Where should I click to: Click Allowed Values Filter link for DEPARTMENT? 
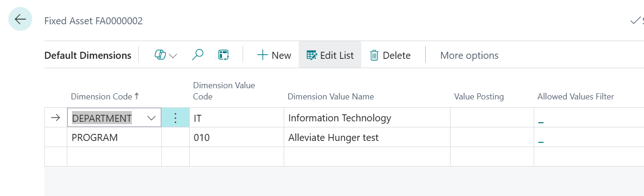click(541, 120)
